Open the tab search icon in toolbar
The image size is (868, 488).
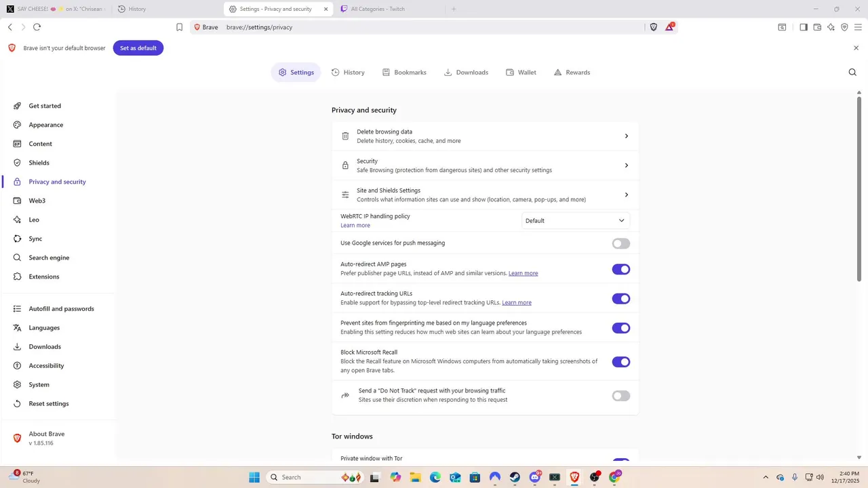[782, 27]
